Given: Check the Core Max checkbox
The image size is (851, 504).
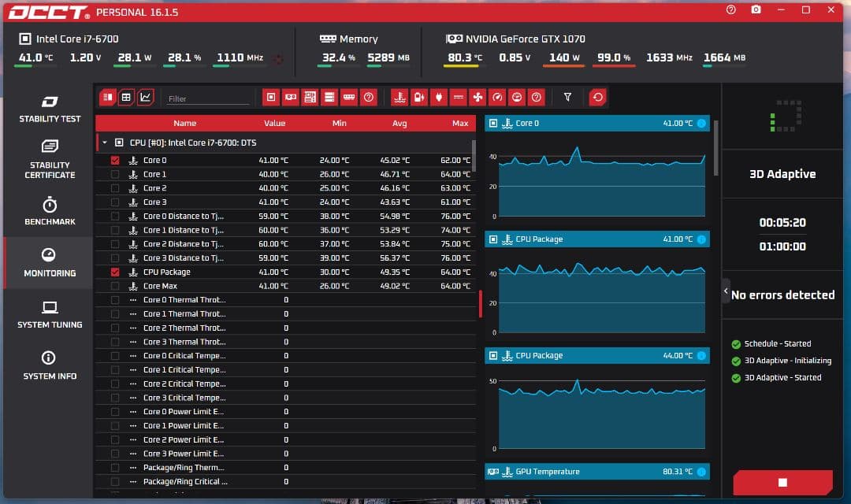Looking at the screenshot, I should [x=115, y=286].
